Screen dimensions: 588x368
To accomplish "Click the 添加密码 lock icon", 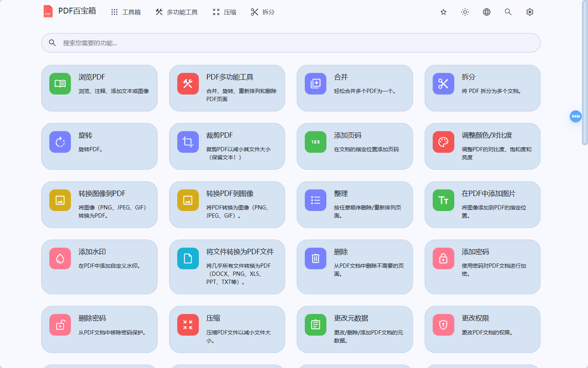I will point(444,258).
